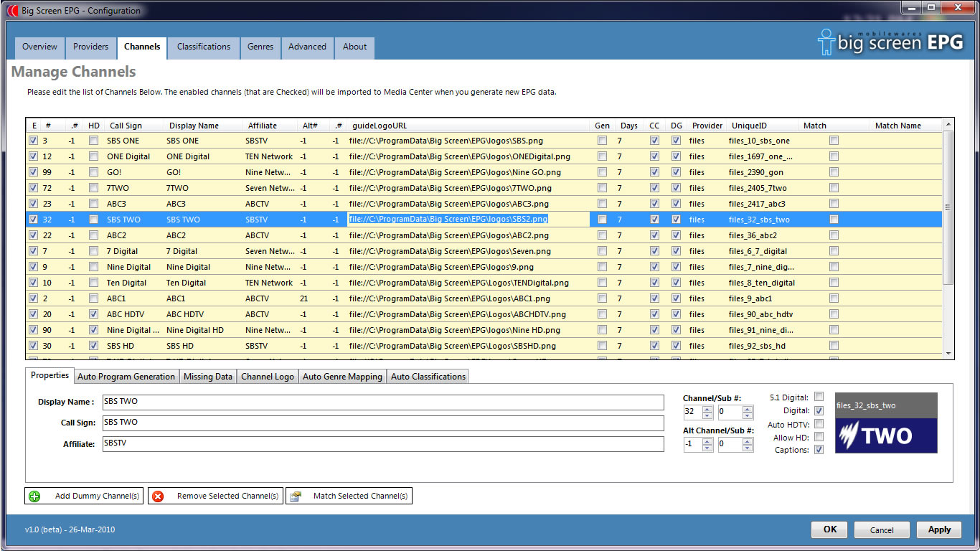The width and height of the screenshot is (980, 551).
Task: Click the OK button
Action: pos(829,529)
